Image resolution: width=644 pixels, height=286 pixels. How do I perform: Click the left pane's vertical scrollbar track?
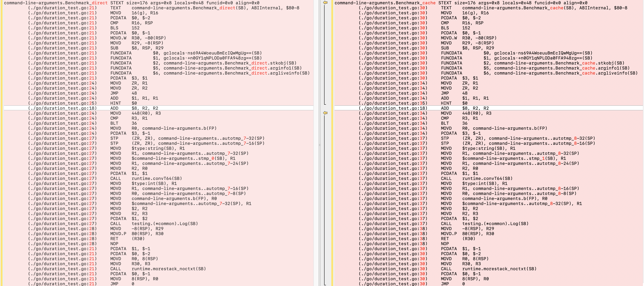coord(316,175)
